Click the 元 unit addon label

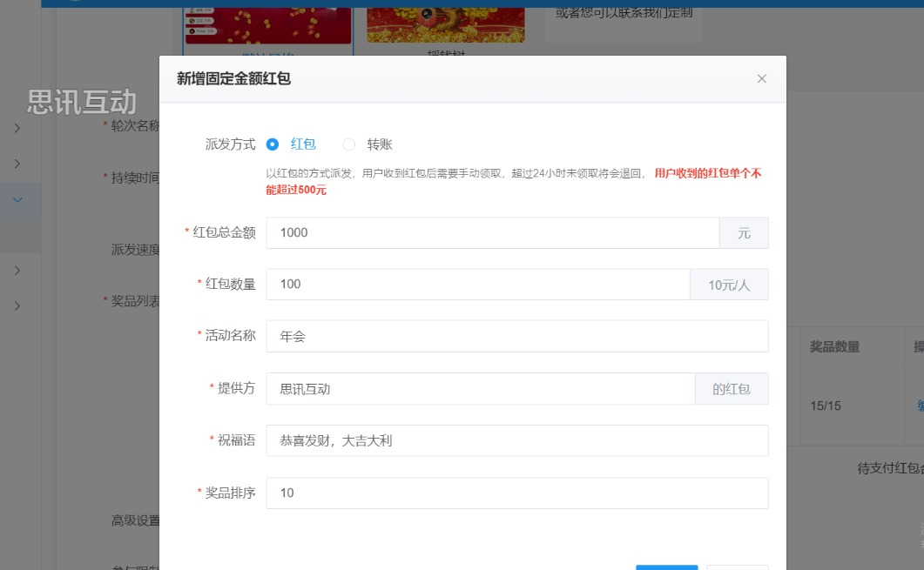pos(744,232)
